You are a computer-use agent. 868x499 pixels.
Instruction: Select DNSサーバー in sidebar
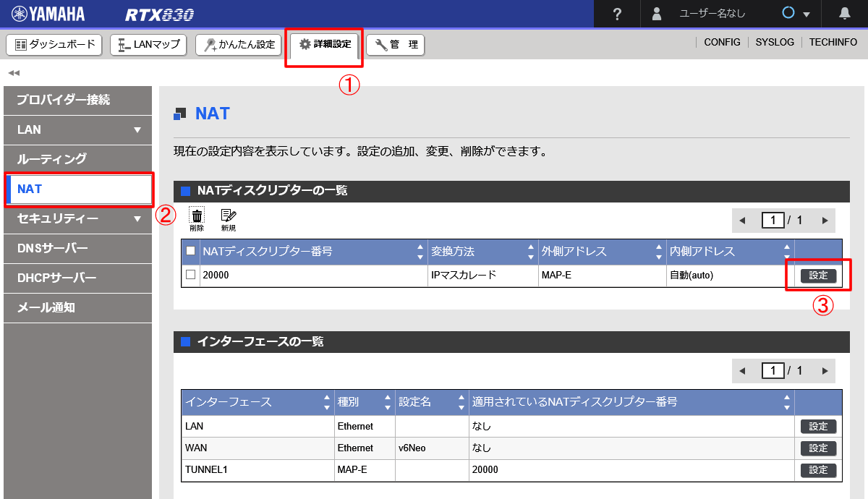77,248
